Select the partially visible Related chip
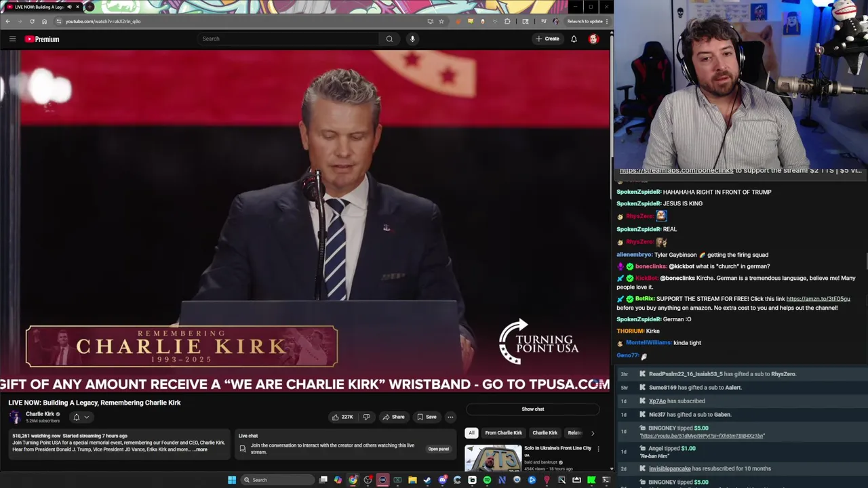 (x=574, y=432)
